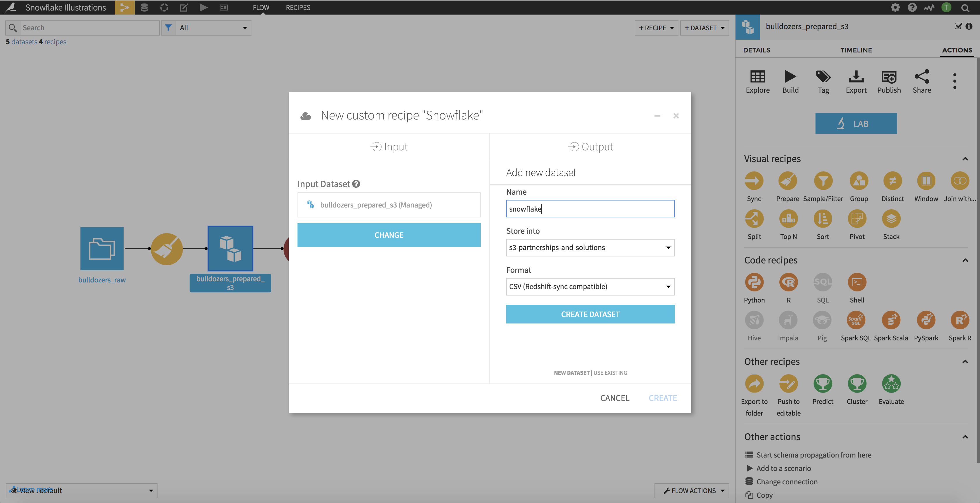980x503 pixels.
Task: Open the View default dropdown
Action: (81, 490)
